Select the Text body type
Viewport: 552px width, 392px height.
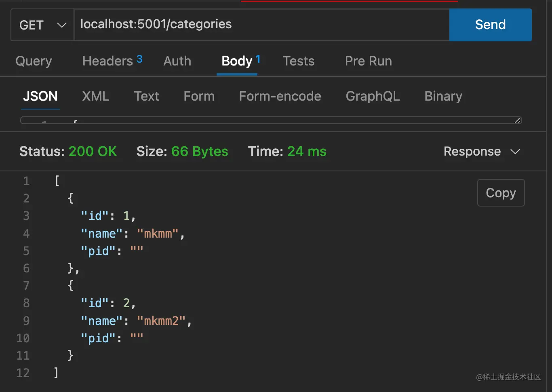pyautogui.click(x=146, y=96)
